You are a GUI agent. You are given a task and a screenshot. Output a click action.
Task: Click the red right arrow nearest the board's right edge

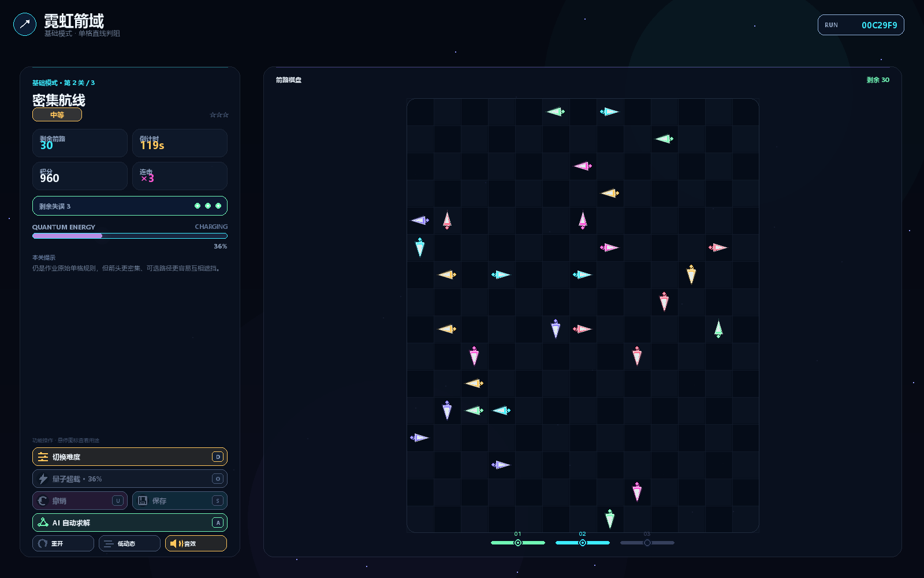pyautogui.click(x=718, y=247)
